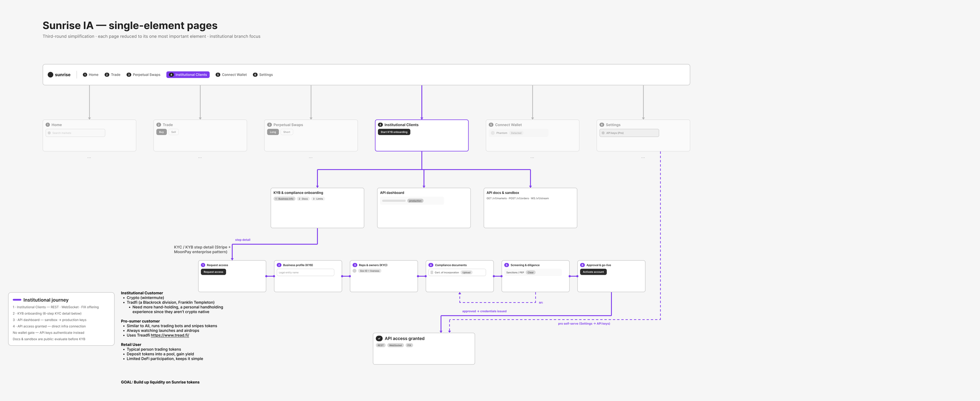Click the Activate account button
Viewport: 980px width, 401px height.
click(593, 272)
